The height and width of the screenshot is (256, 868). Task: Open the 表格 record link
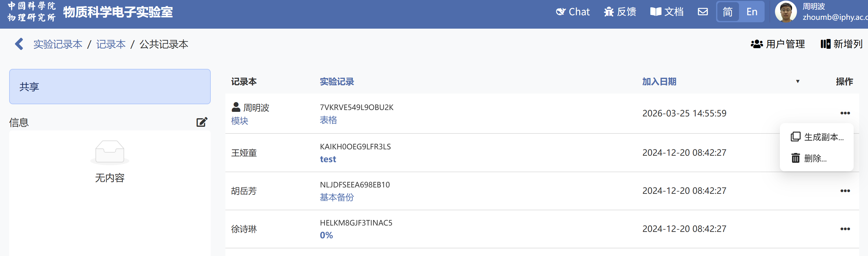coord(328,120)
